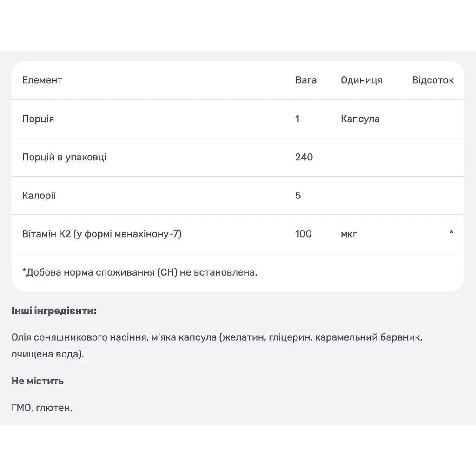The image size is (476, 476).
Task: Click the Вага column header
Action: click(x=306, y=80)
